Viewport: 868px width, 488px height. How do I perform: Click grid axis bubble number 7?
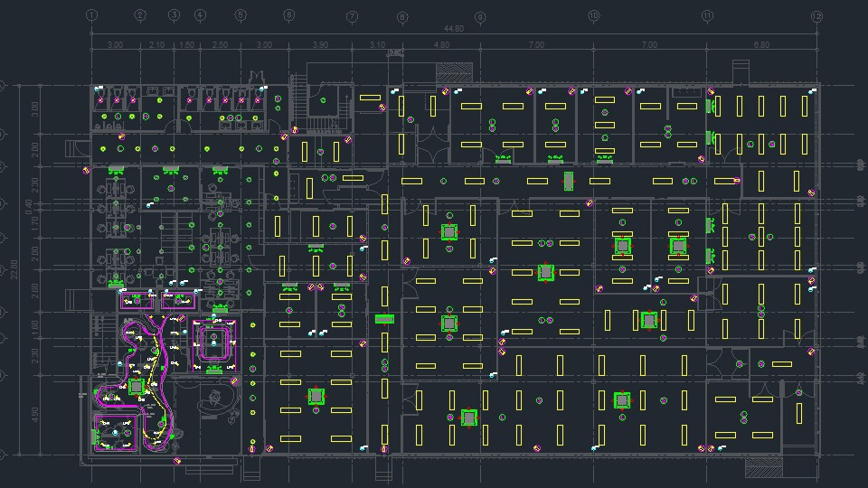[353, 16]
